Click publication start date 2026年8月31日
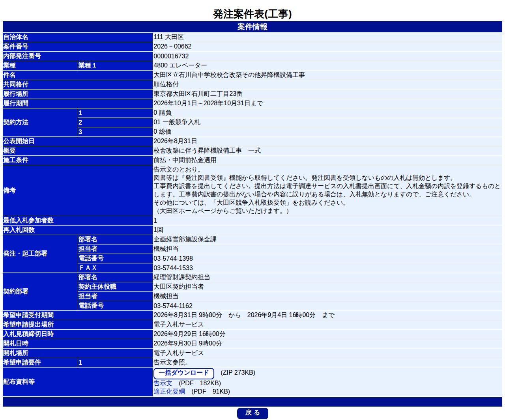The width and height of the screenshot is (505, 420). click(175, 141)
